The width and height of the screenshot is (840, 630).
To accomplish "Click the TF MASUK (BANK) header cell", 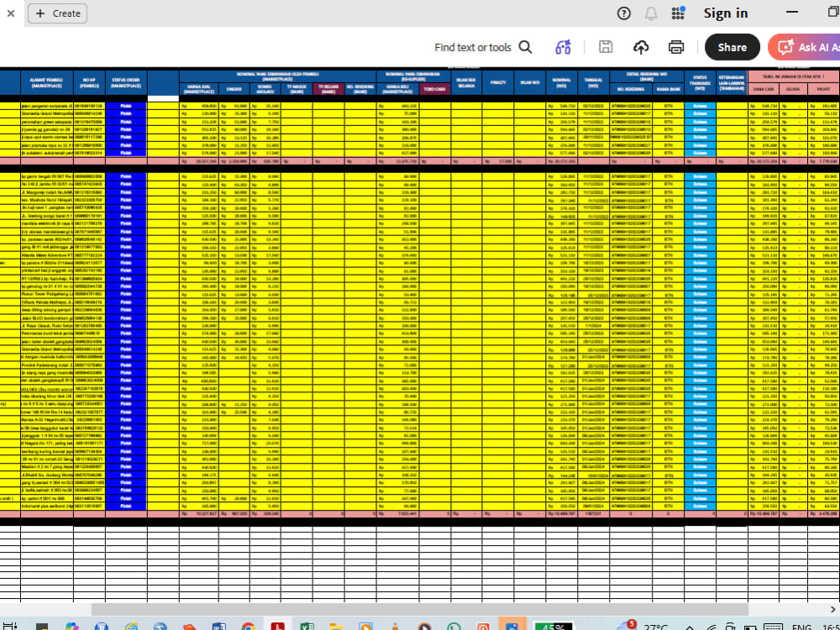I will [x=297, y=90].
